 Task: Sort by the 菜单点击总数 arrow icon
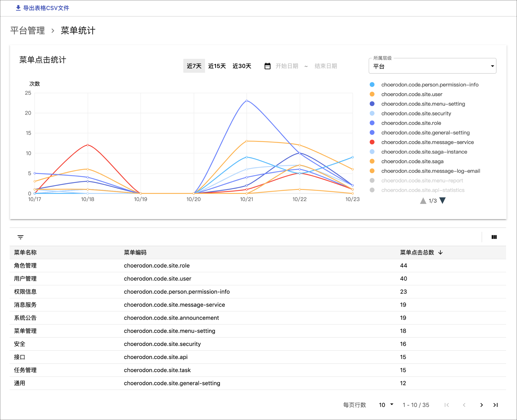click(x=440, y=252)
